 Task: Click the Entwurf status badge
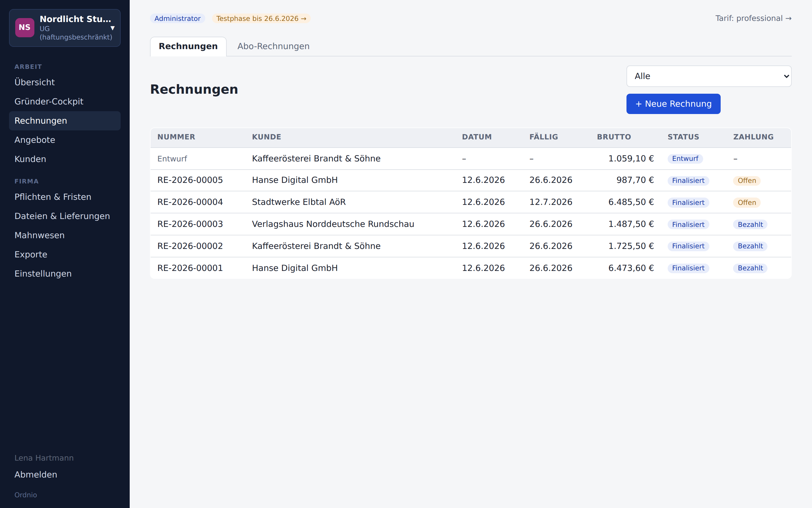[x=685, y=159]
